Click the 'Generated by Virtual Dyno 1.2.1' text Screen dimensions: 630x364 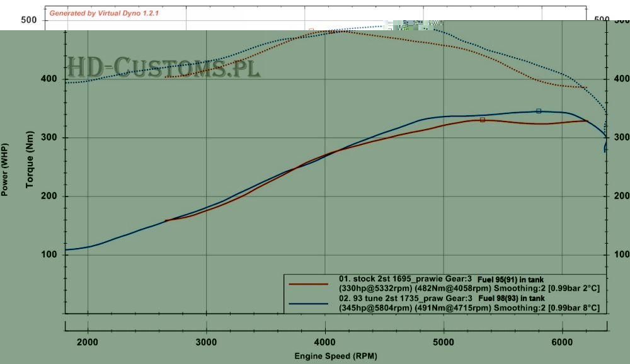click(x=105, y=13)
